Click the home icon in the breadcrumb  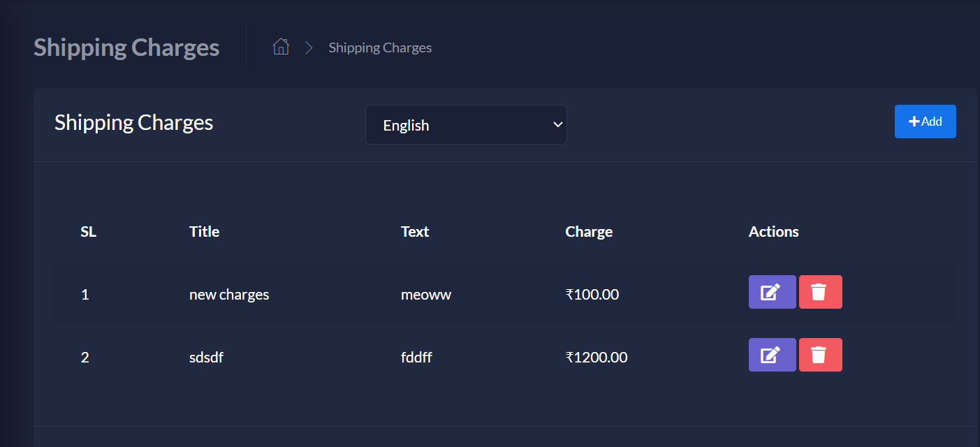pyautogui.click(x=281, y=46)
